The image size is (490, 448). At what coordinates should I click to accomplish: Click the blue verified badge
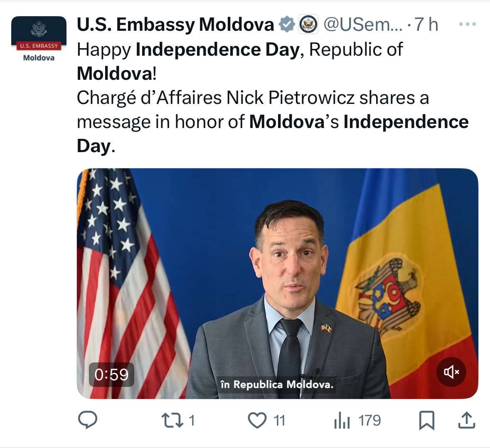tap(287, 24)
